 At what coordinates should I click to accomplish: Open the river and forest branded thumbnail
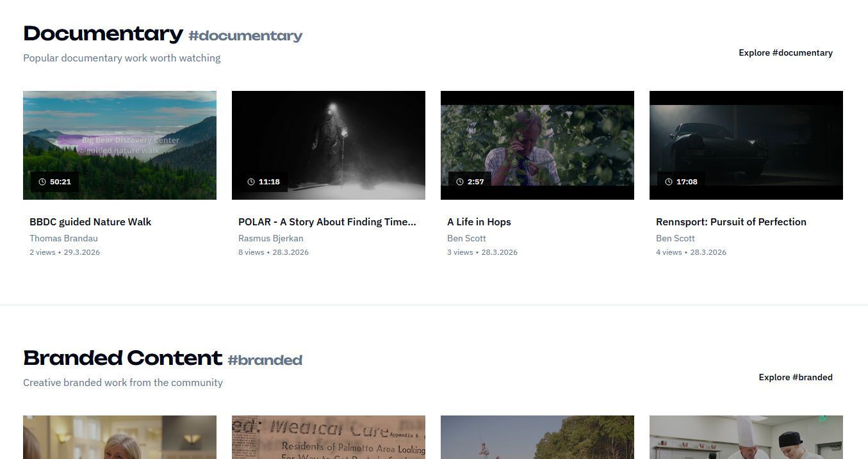click(x=537, y=437)
